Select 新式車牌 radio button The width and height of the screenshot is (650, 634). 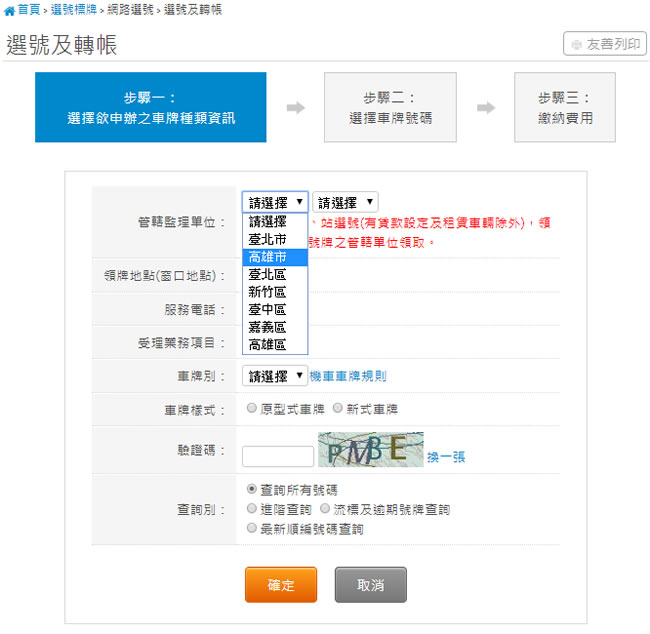click(x=337, y=408)
